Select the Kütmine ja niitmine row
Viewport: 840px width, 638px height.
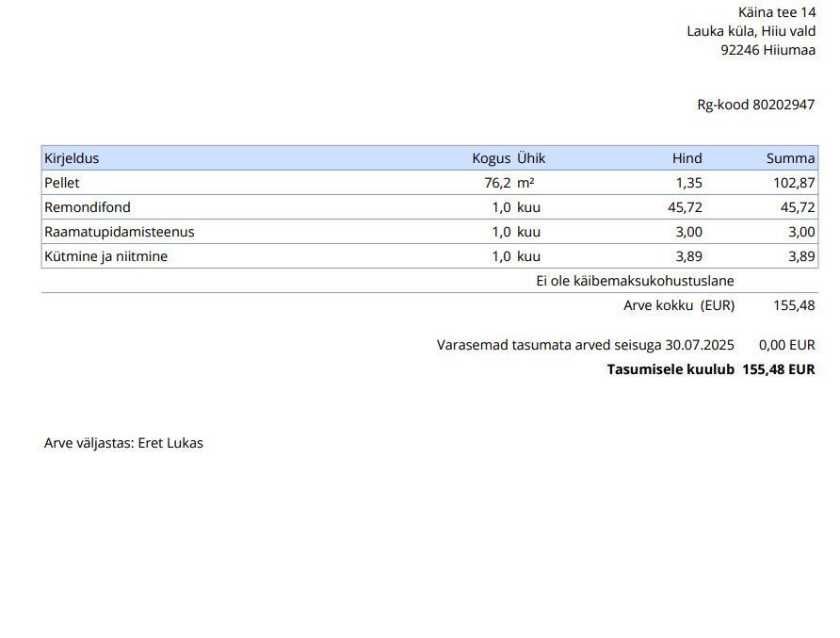tap(105, 256)
